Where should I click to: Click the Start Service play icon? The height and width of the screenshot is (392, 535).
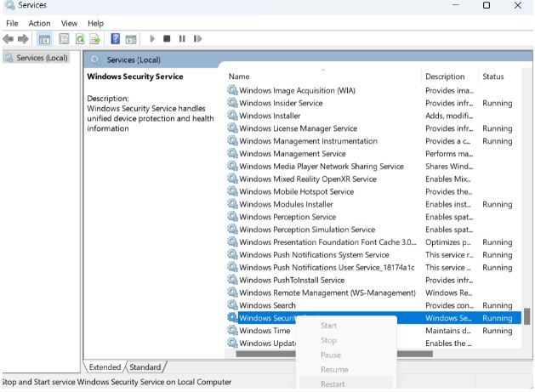tap(152, 38)
